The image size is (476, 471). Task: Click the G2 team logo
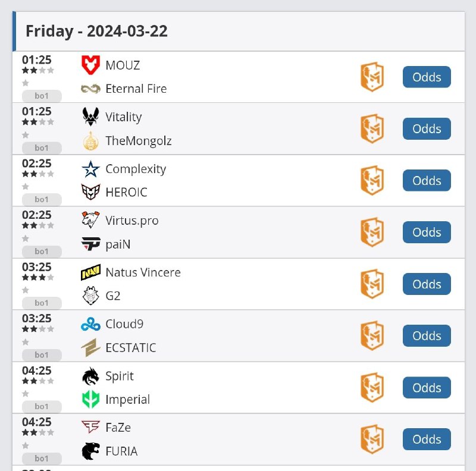click(90, 296)
